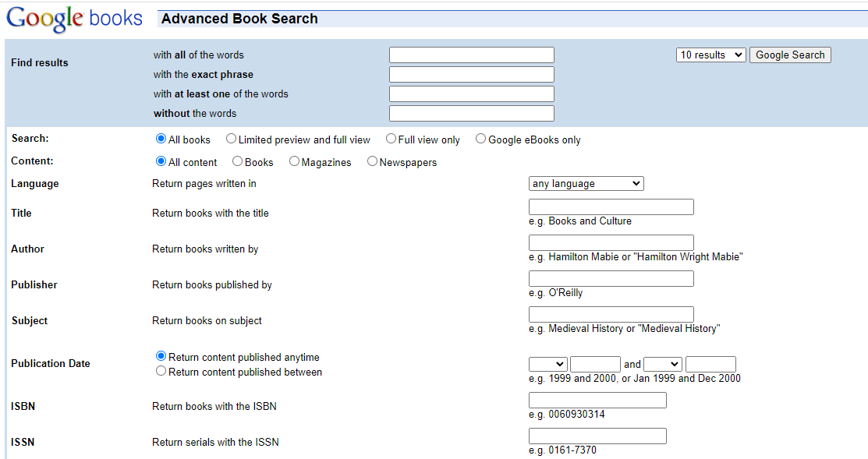This screenshot has height=459, width=868.
Task: Click the Author input field
Action: click(x=611, y=243)
